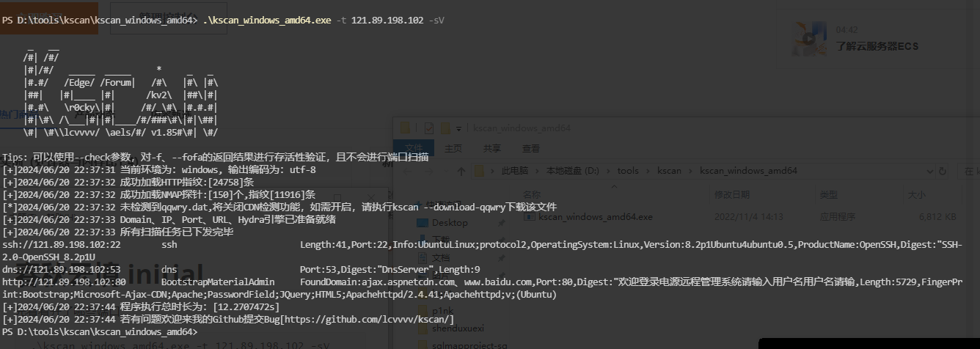Viewport: 980px width, 349px height.
Task: Click the Up arrow in Explorer navigation
Action: [461, 171]
